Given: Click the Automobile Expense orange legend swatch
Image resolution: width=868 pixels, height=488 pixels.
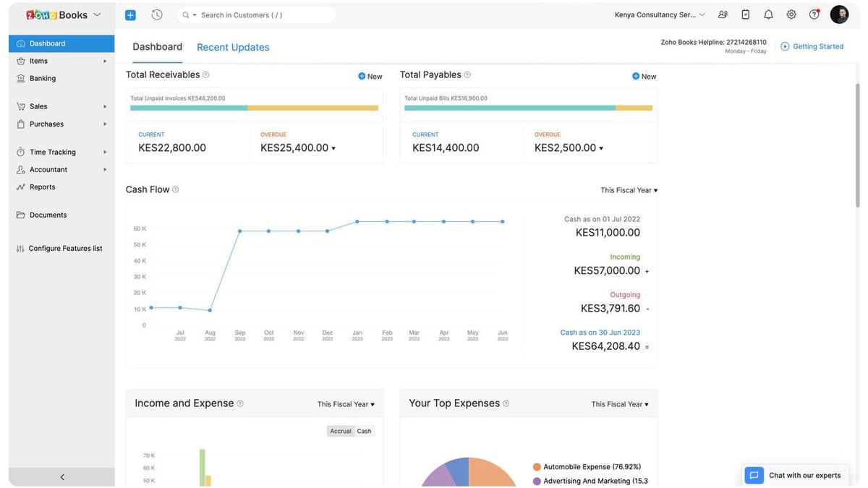Looking at the screenshot, I should (x=537, y=467).
